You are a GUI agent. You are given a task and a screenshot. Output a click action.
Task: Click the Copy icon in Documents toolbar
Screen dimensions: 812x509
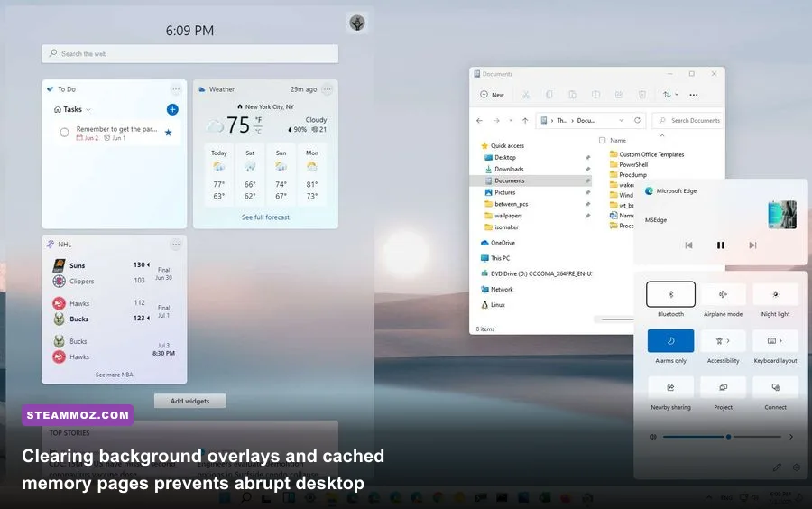549,94
